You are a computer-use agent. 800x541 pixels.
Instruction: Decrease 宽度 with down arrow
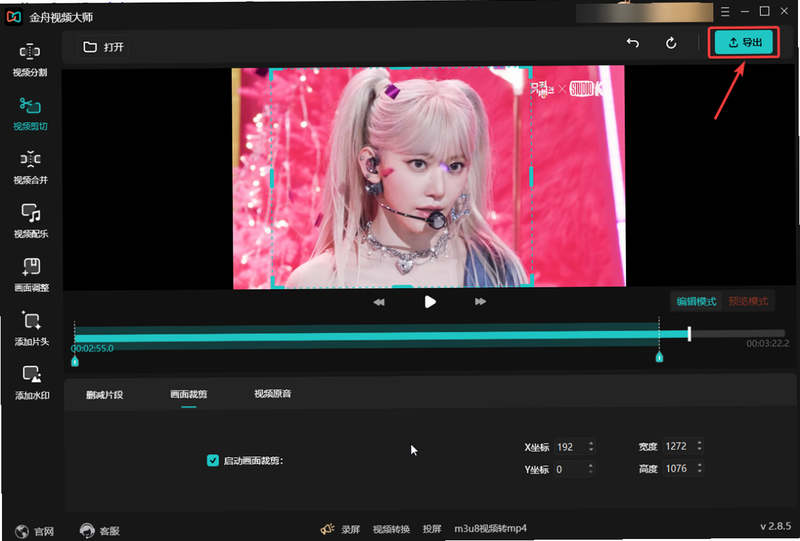pyautogui.click(x=699, y=449)
